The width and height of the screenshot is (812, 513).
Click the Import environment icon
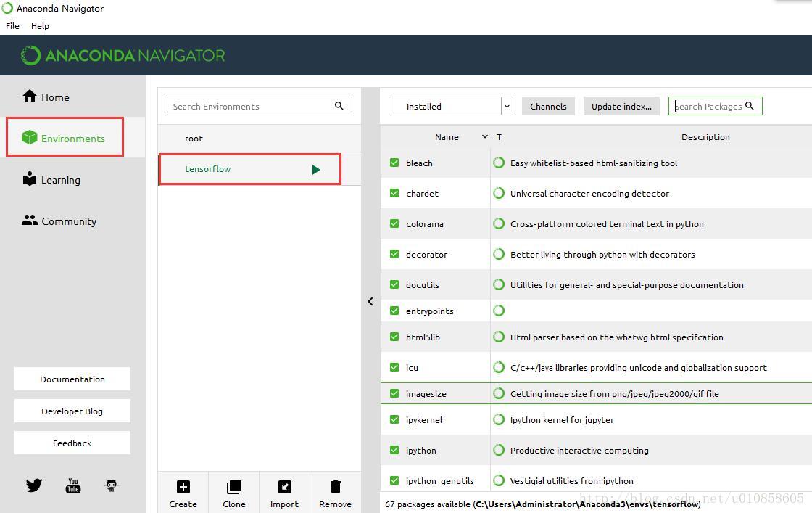(x=284, y=487)
